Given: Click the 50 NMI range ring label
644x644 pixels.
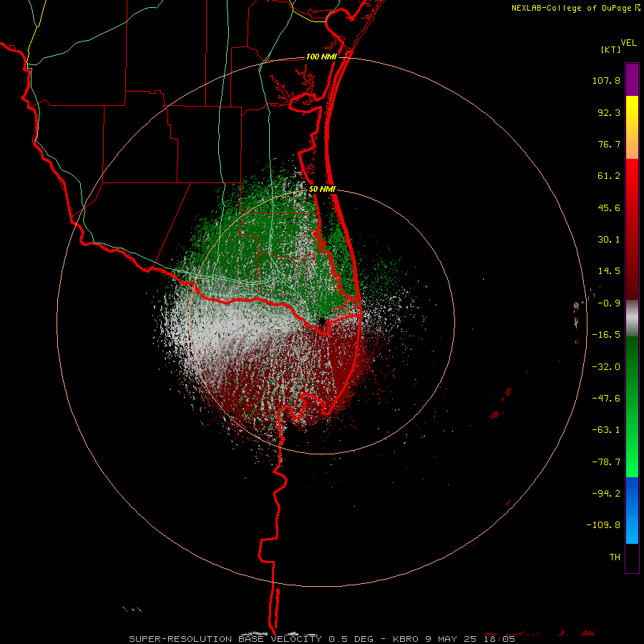Looking at the screenshot, I should tap(322, 190).
